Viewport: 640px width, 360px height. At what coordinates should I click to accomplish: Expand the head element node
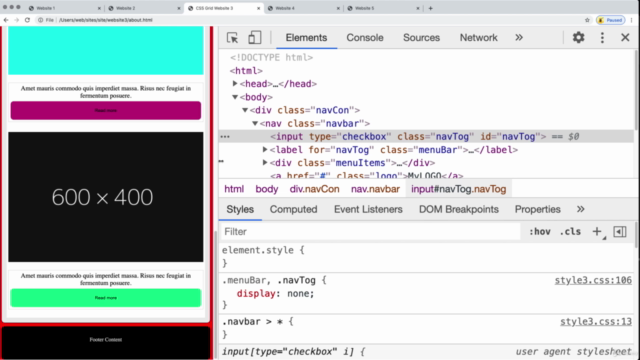point(235,84)
